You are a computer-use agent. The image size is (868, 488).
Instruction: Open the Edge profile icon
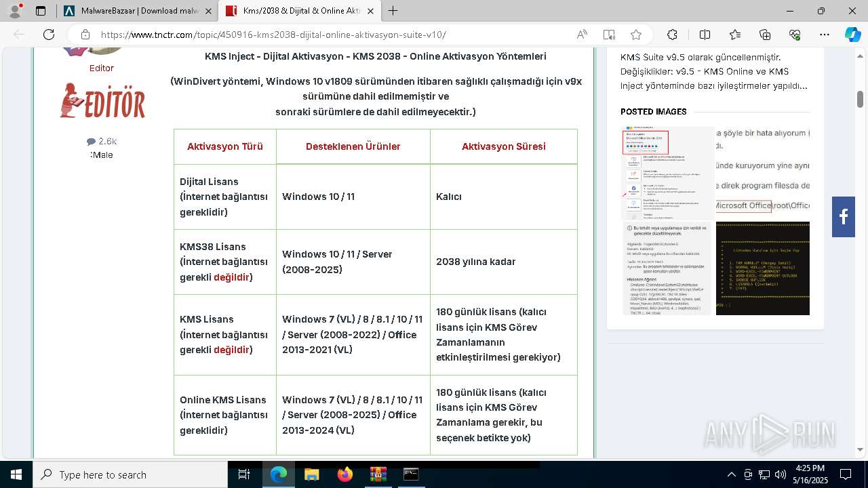[x=15, y=11]
